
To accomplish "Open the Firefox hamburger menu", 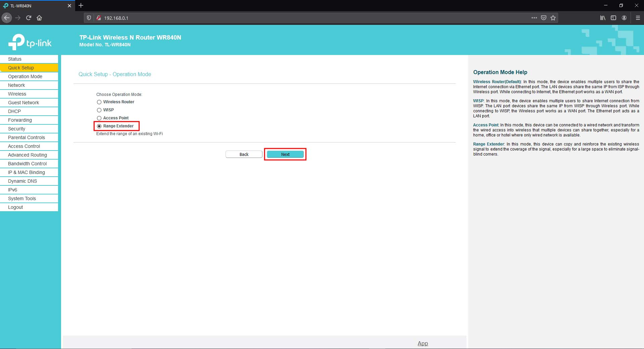I will 638,18.
